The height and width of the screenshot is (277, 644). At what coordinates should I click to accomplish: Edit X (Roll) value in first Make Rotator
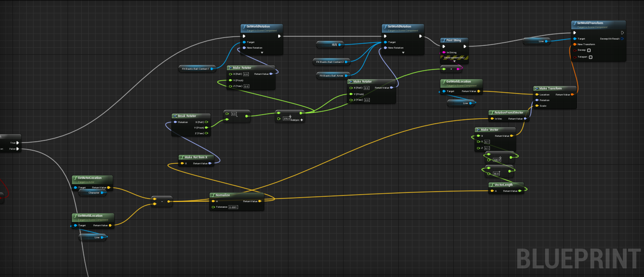pyautogui.click(x=246, y=74)
